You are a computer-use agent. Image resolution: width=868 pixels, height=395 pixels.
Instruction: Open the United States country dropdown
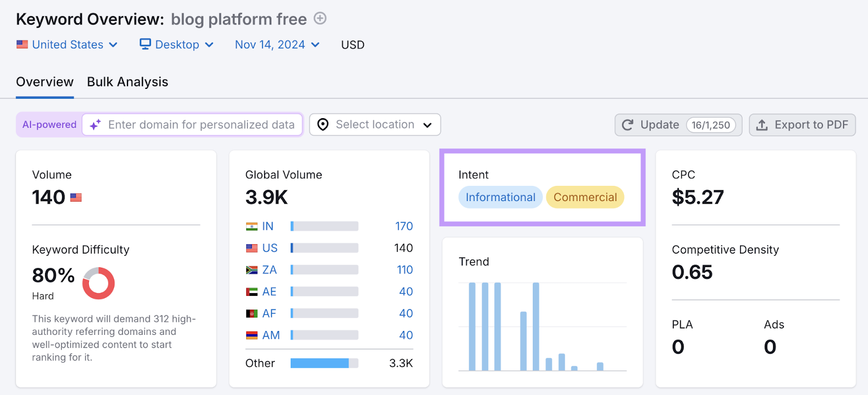(67, 44)
